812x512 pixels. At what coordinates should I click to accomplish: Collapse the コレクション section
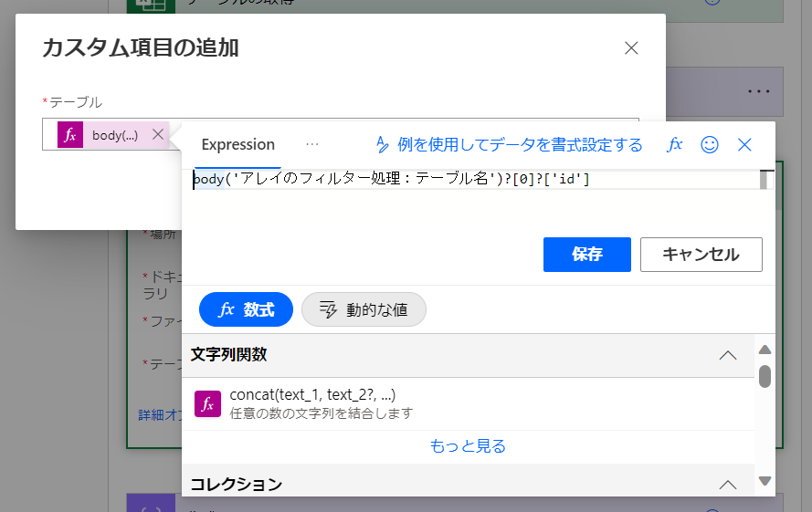click(728, 485)
